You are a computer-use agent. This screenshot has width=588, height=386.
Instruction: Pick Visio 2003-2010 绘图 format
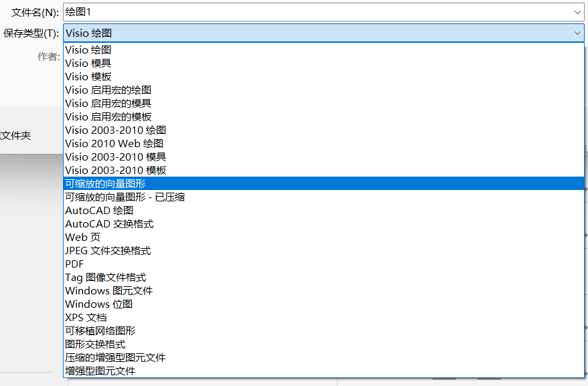[x=323, y=130]
